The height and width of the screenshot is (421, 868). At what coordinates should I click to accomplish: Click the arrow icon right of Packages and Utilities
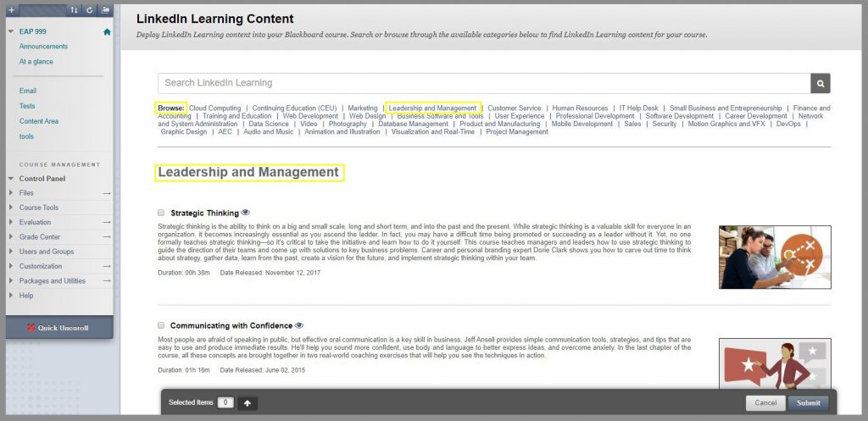click(x=107, y=281)
